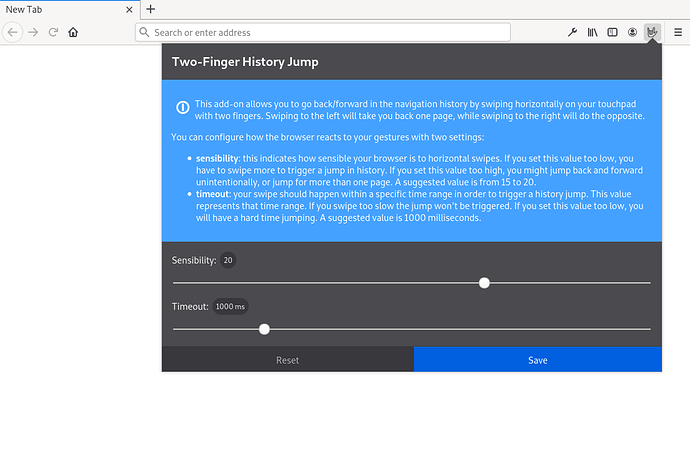Close the New Tab tab
The width and height of the screenshot is (690, 453).
pyautogui.click(x=129, y=10)
